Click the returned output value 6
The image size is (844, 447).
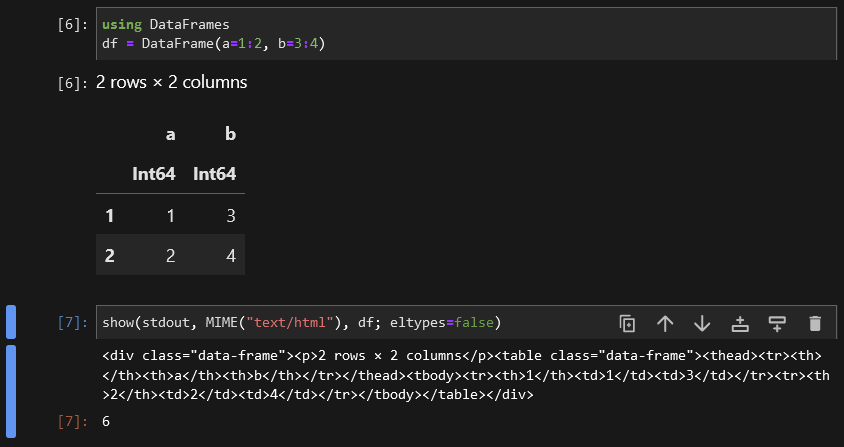pyautogui.click(x=106, y=422)
